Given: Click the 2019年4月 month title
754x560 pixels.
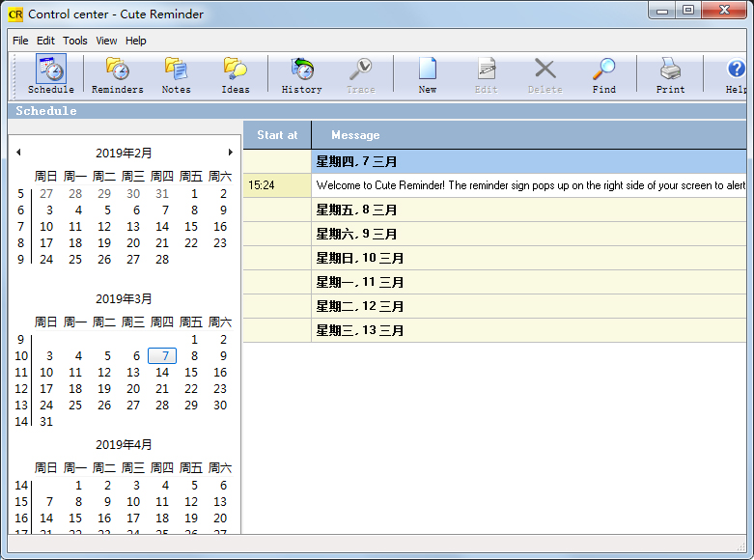Looking at the screenshot, I should click(x=124, y=444).
